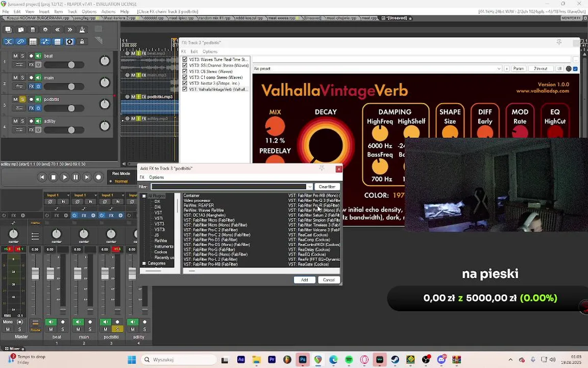
Task: Click the beat track volume slider
Action: pyautogui.click(x=64, y=65)
